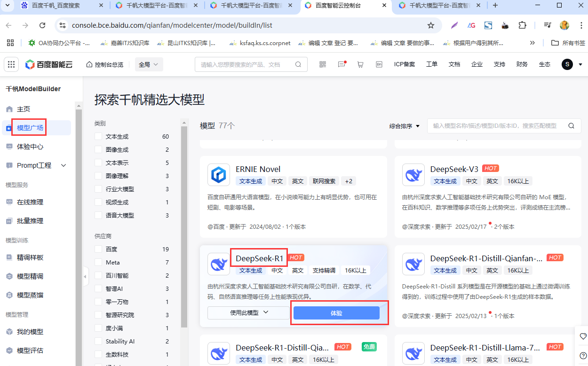Image resolution: width=588 pixels, height=366 pixels.
Task: Open ICP备案 in the header
Action: (405, 64)
